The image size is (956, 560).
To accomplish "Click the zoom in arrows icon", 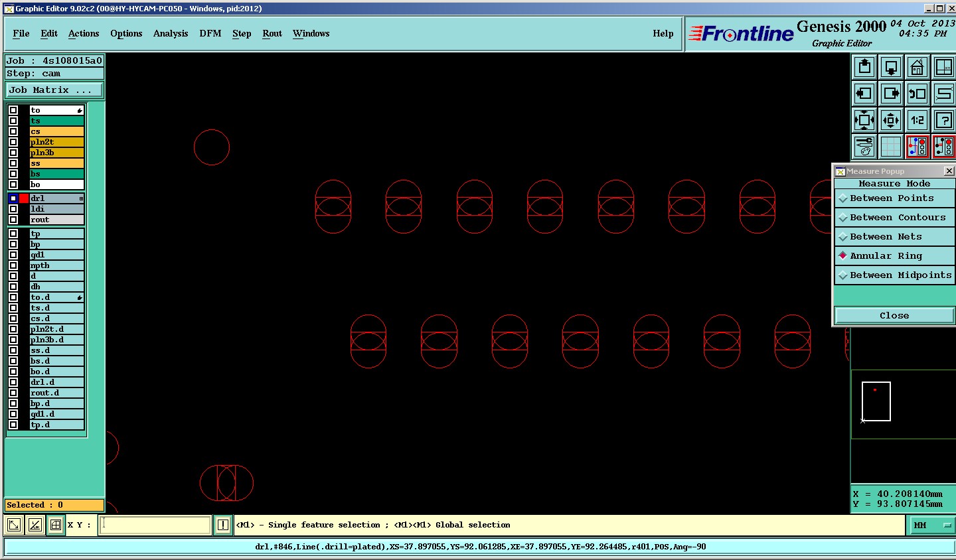I will pos(864,120).
